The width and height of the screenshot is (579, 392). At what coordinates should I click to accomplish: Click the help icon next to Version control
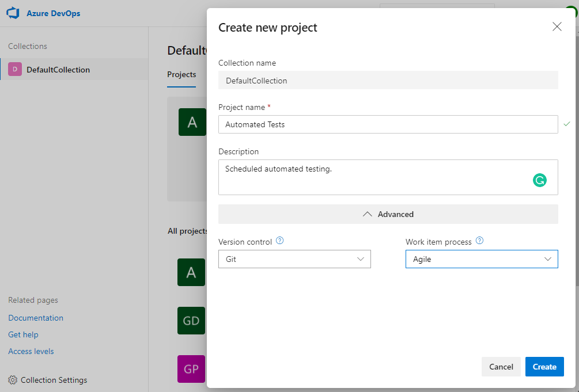pyautogui.click(x=279, y=241)
